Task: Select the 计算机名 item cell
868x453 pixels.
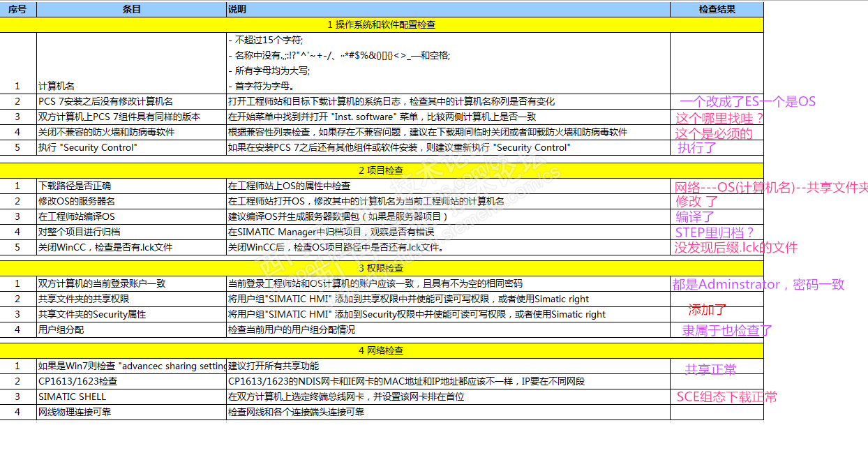Action: click(x=131, y=63)
